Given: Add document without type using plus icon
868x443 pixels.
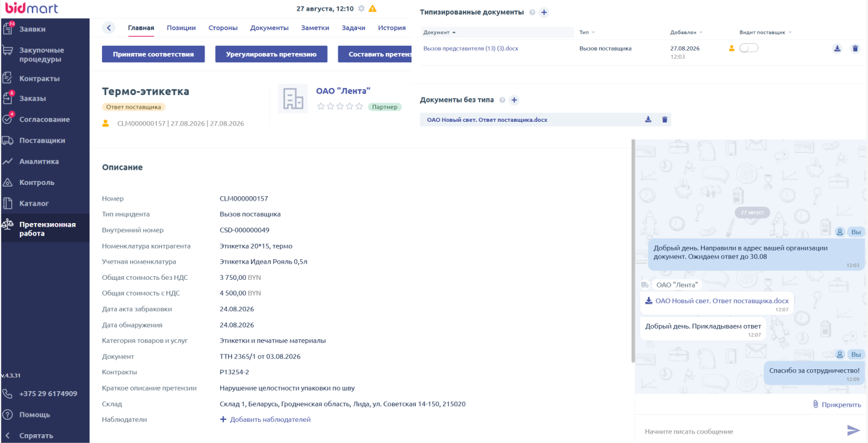Looking at the screenshot, I should [x=514, y=100].
